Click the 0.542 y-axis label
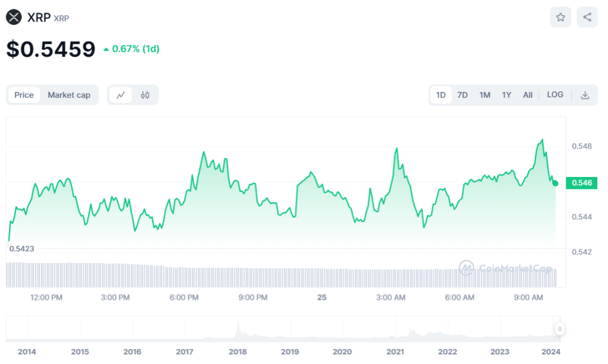The height and width of the screenshot is (364, 608). [582, 252]
